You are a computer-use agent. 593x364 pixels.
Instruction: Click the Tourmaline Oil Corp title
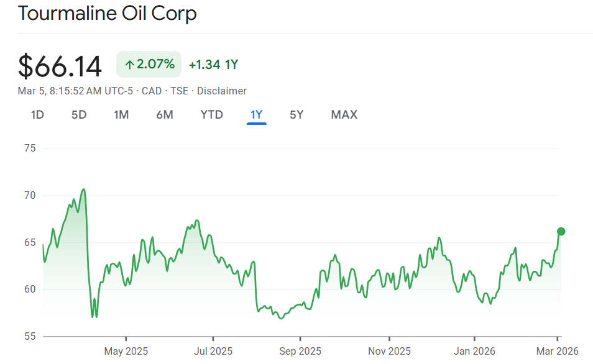click(x=108, y=14)
